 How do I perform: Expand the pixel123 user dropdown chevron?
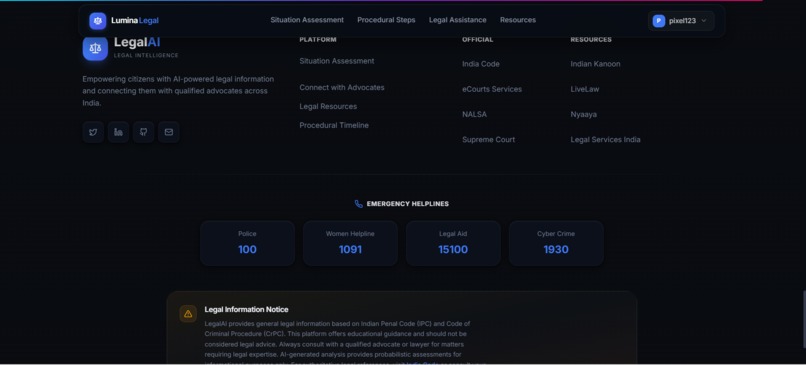point(704,21)
